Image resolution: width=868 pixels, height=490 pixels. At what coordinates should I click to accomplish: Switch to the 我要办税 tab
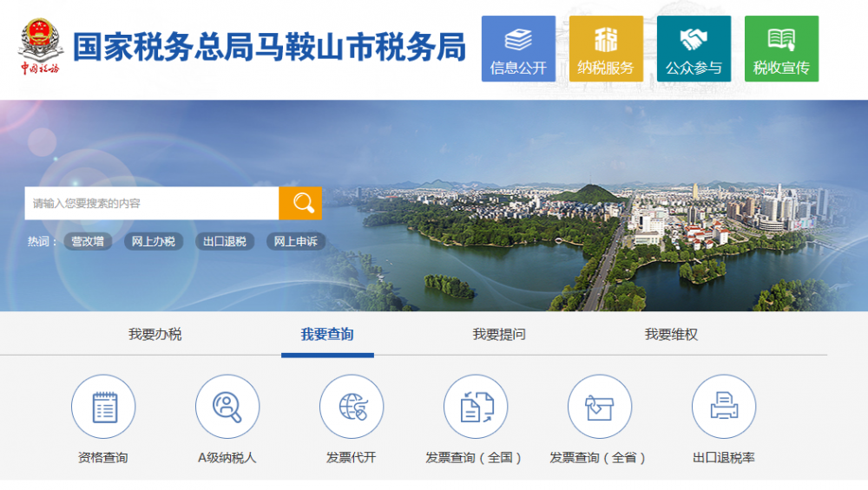pyautogui.click(x=155, y=335)
